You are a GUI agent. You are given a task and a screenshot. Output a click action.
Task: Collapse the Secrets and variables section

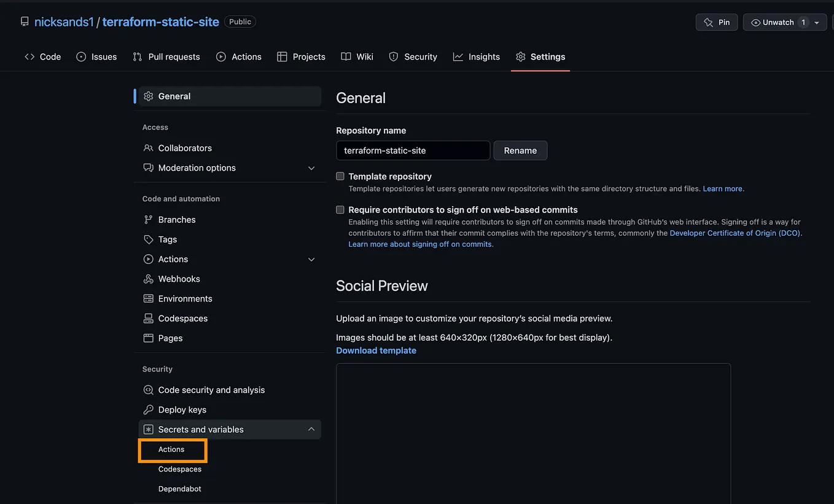311,429
